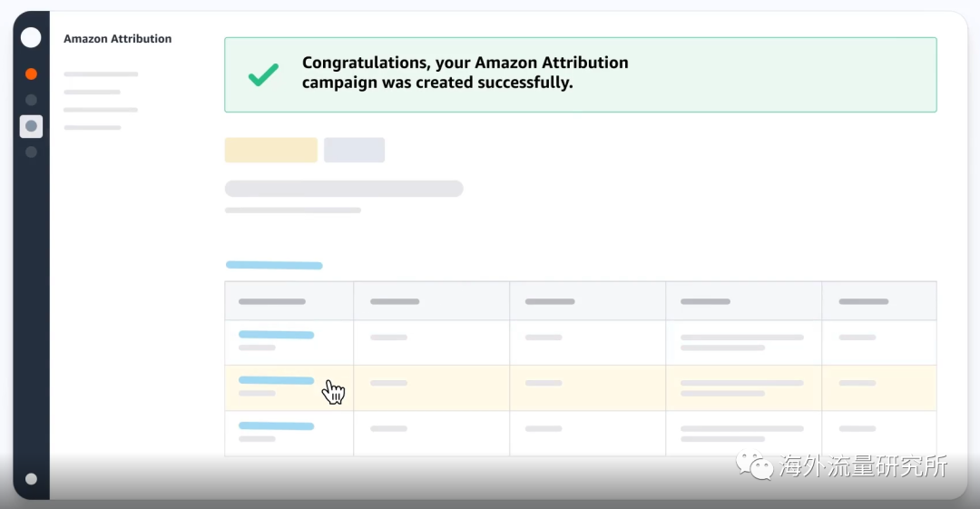This screenshot has height=509, width=980.
Task: Click the white circle logo atop sidebar
Action: click(31, 37)
